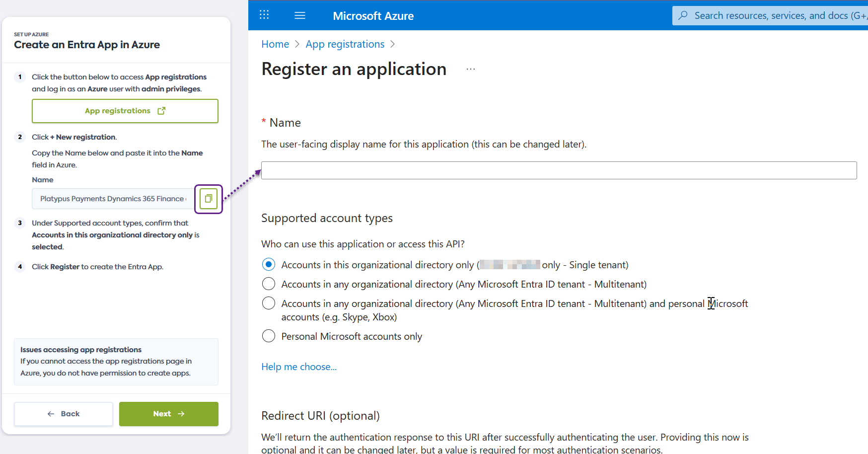This screenshot has height=454, width=868.
Task: Click the external link icon on App registrations
Action: 161,111
